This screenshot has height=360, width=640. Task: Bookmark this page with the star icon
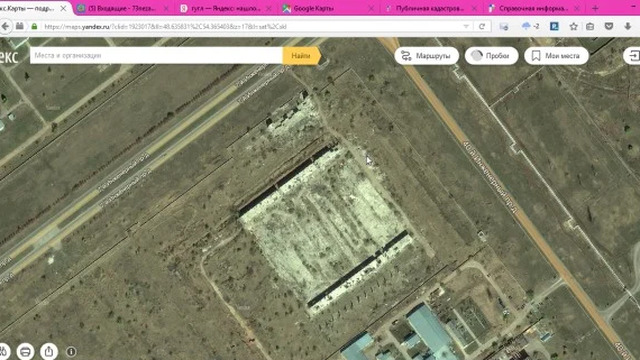(573, 27)
